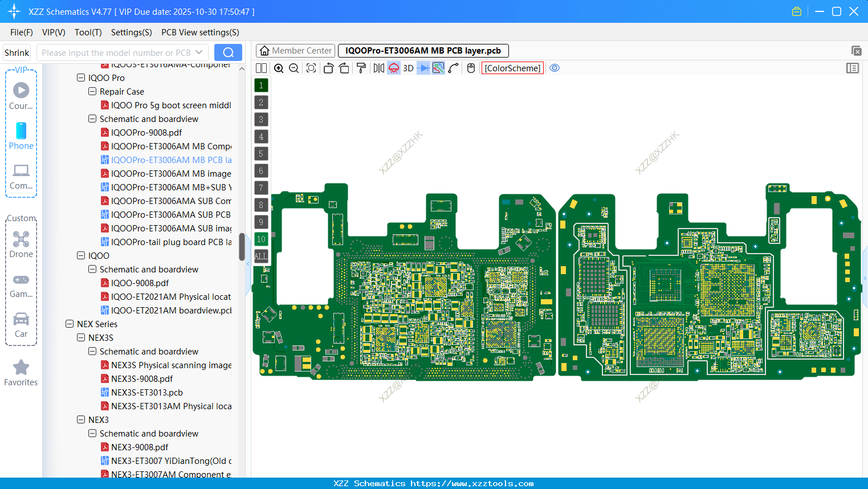Enable the diode test mode button

pos(422,68)
